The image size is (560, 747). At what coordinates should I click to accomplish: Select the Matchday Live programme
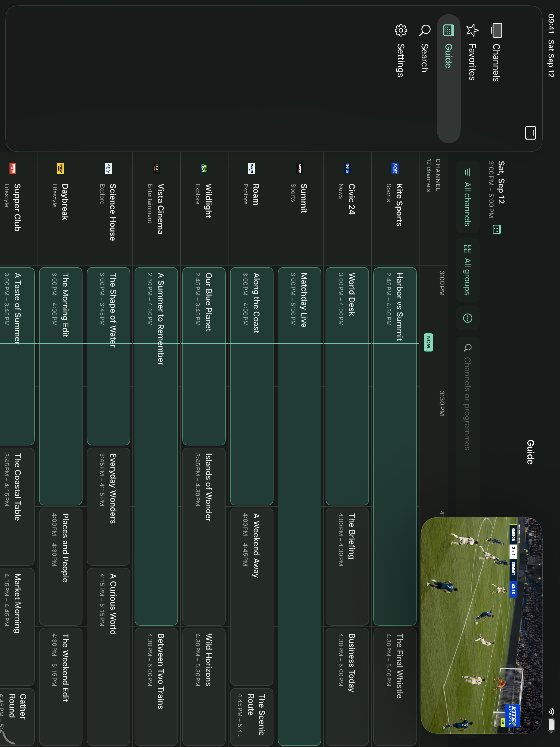(x=300, y=506)
